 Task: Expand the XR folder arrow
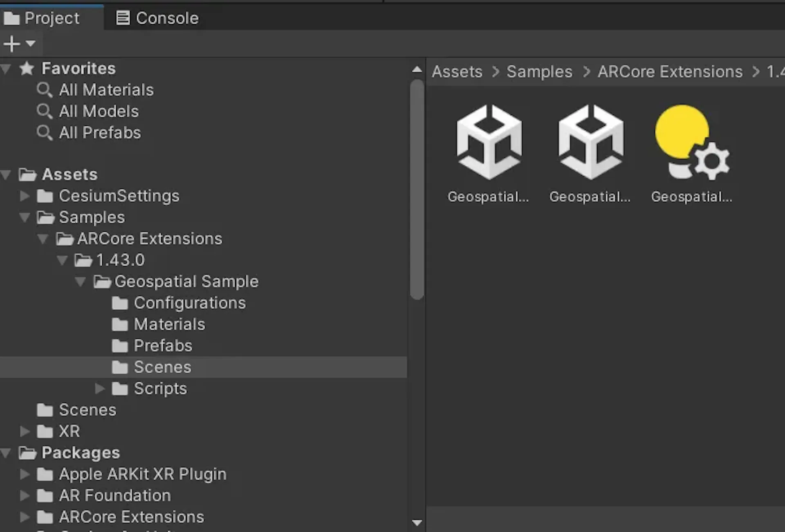[25, 431]
